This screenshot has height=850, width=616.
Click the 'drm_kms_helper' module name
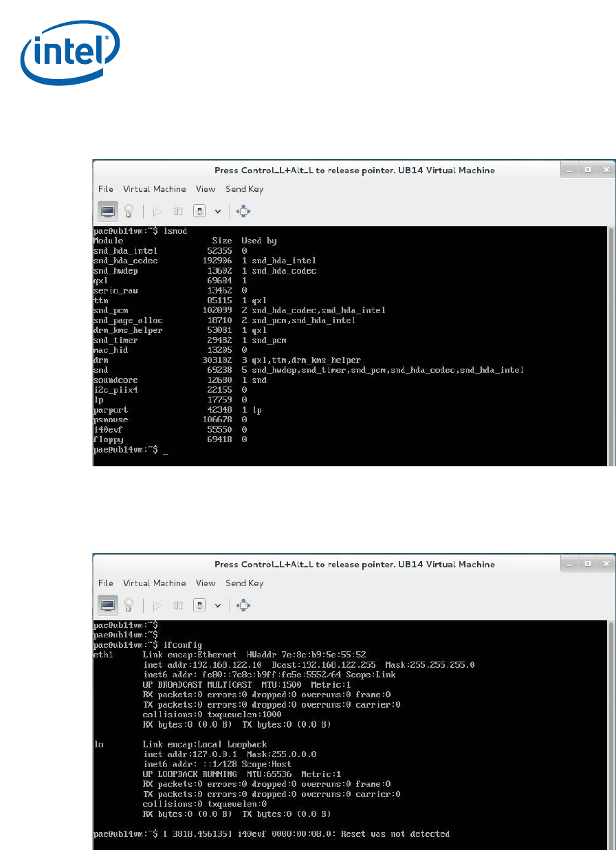[x=128, y=330]
